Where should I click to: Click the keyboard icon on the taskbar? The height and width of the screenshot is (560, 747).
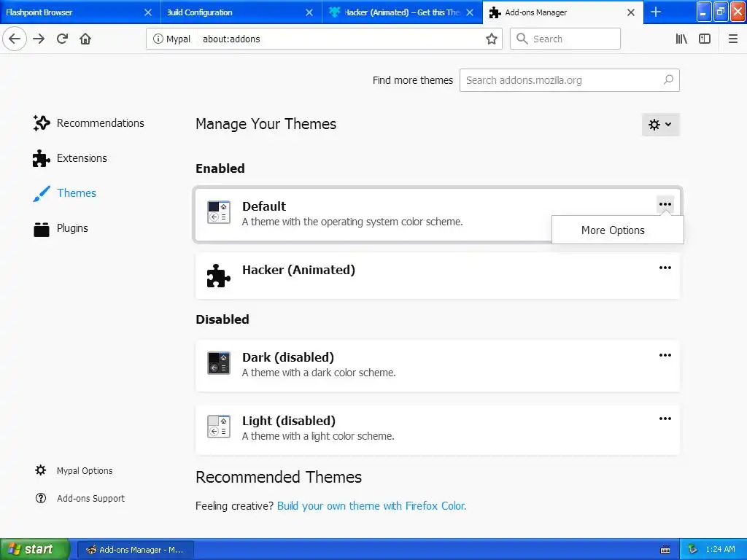(x=665, y=550)
